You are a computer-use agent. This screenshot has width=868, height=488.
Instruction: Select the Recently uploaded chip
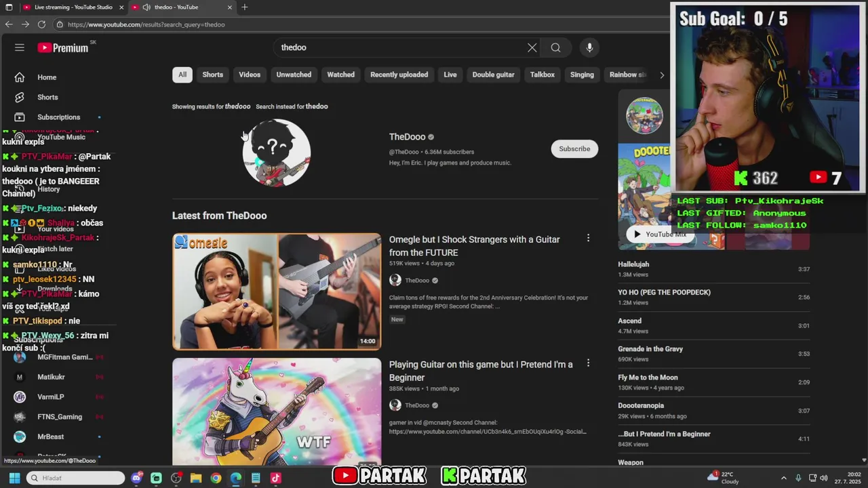[399, 75]
